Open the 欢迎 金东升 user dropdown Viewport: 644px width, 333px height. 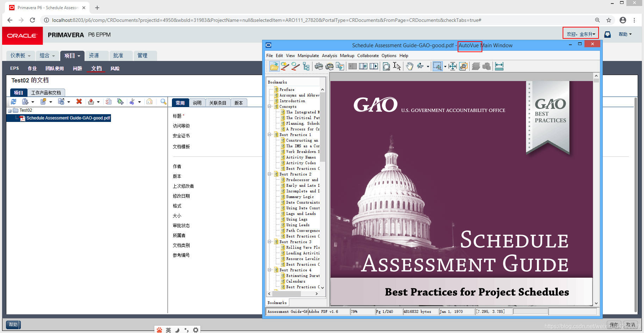pos(581,34)
